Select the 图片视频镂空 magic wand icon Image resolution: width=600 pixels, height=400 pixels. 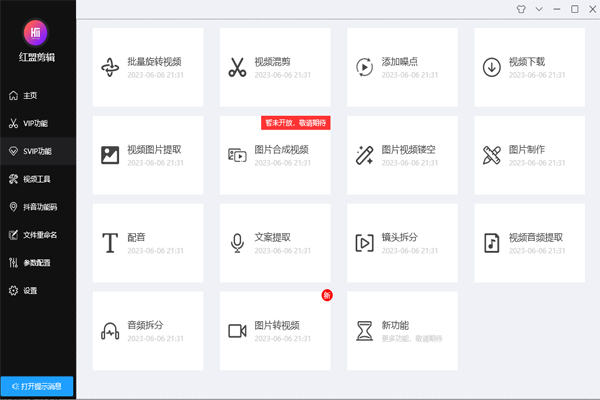coord(365,155)
